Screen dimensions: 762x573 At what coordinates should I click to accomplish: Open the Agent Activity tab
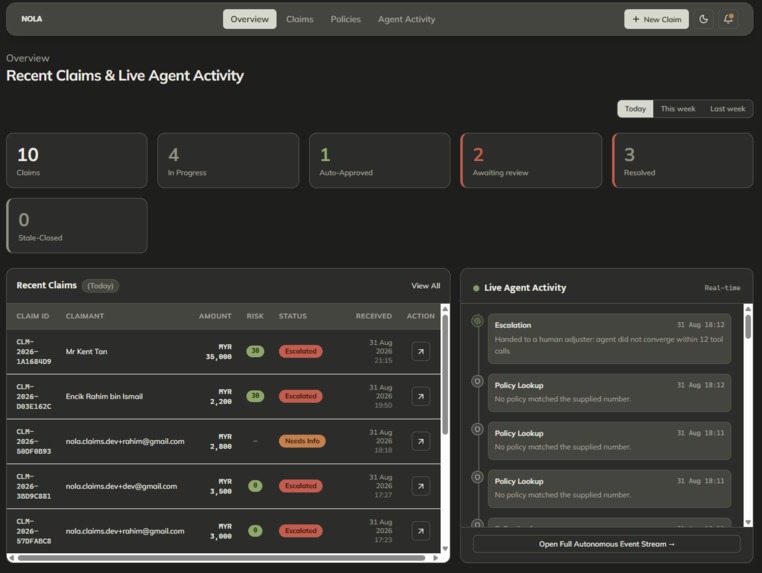tap(406, 19)
